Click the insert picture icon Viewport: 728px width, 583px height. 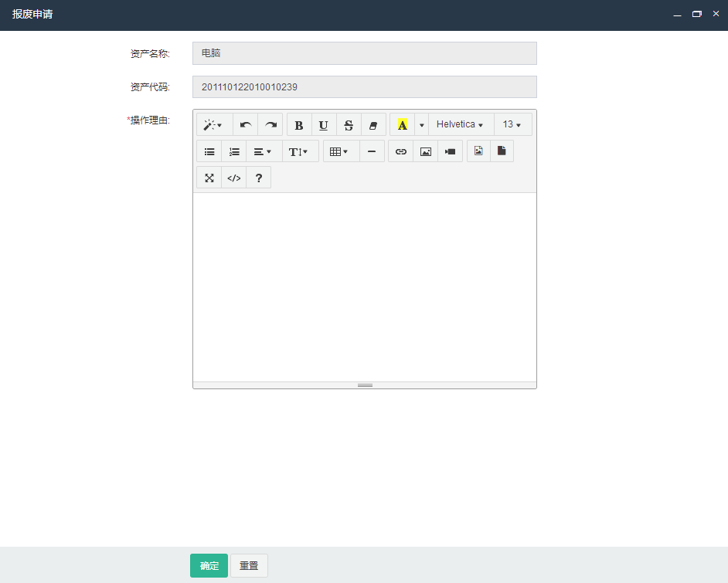point(425,151)
